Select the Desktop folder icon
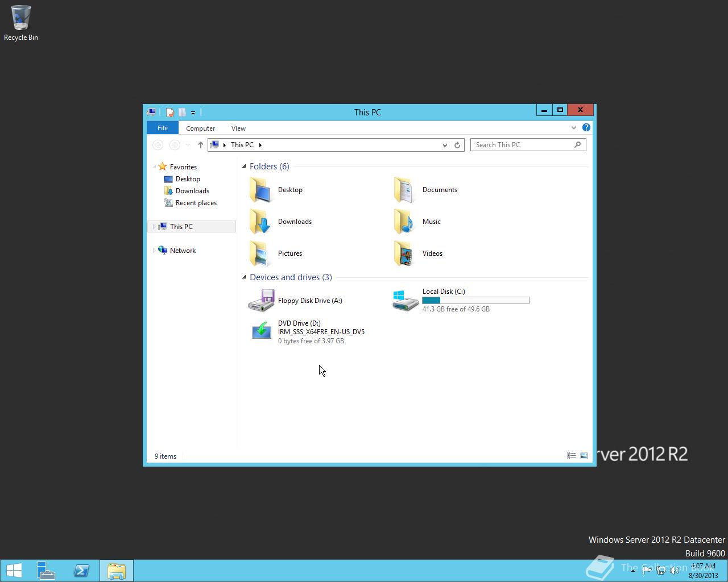 point(261,190)
